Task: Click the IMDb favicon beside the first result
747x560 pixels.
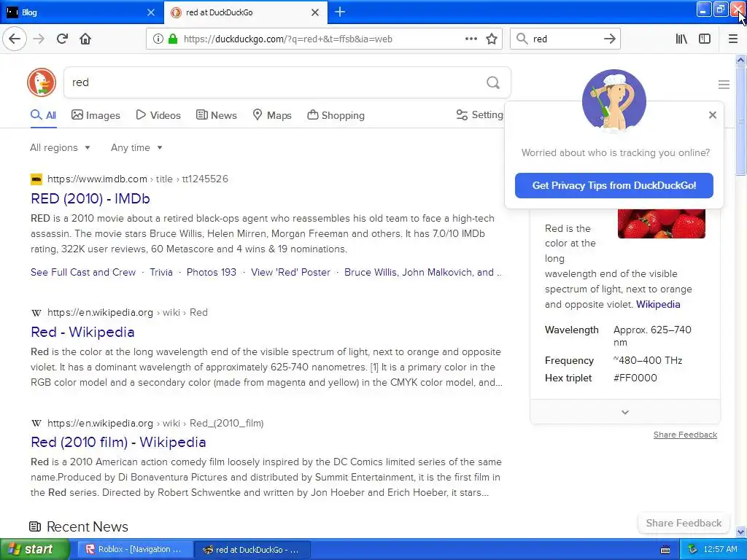Action: (x=36, y=179)
